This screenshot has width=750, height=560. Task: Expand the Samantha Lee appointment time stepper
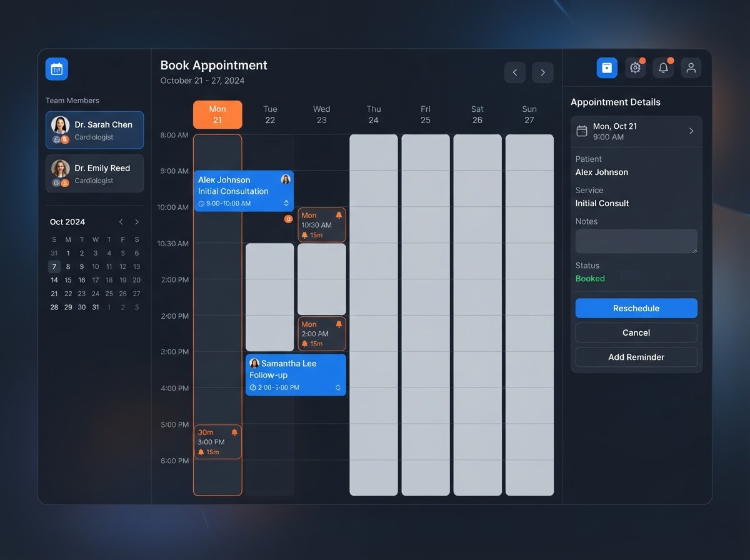[x=338, y=387]
